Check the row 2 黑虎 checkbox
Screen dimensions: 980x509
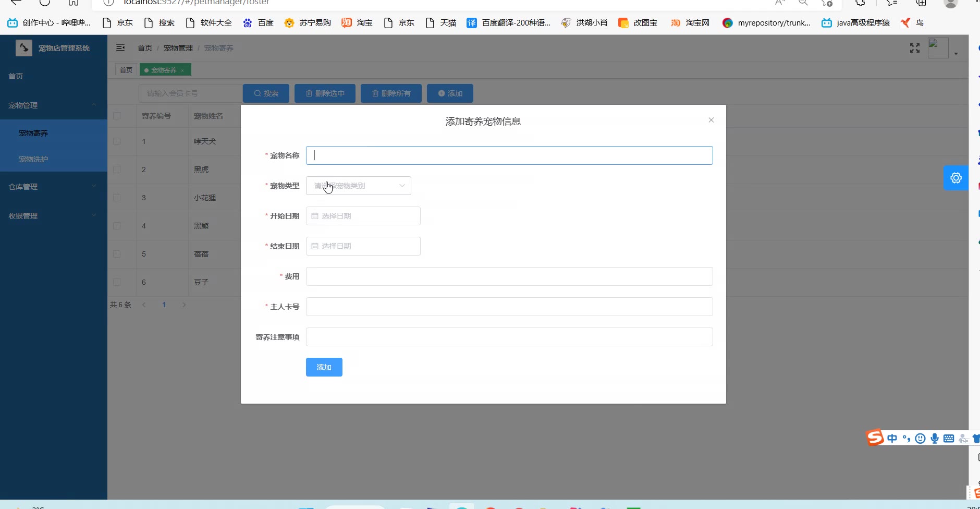(x=117, y=169)
